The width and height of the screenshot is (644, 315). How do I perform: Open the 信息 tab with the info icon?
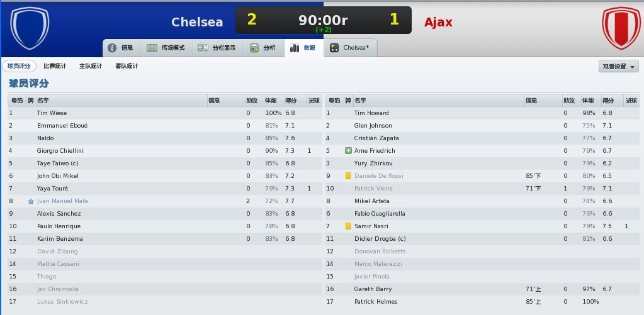[x=121, y=48]
